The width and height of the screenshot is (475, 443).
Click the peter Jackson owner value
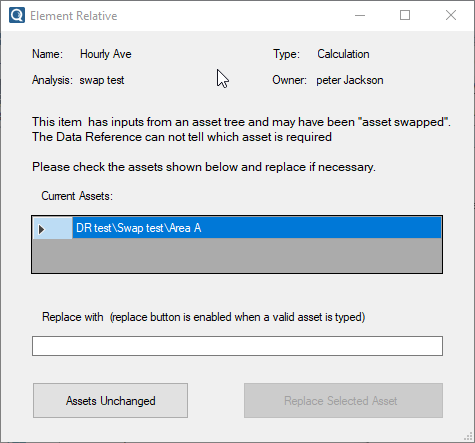point(350,80)
